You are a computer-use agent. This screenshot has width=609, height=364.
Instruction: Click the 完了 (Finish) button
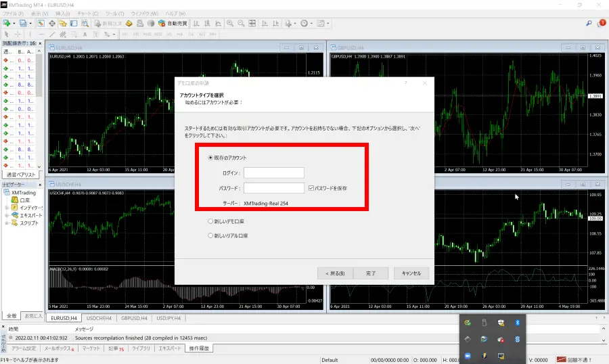point(371,273)
